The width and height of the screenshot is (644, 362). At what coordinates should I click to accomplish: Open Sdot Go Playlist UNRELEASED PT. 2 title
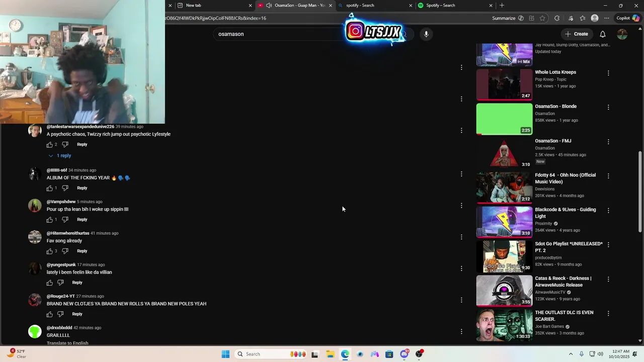pos(569,247)
